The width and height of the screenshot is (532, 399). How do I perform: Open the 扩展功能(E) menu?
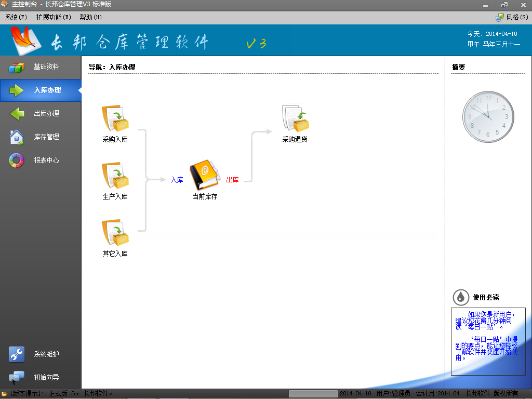(54, 17)
